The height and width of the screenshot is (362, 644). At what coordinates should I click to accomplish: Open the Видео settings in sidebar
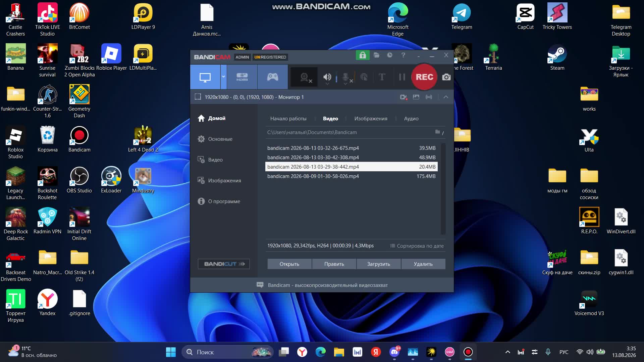(210, 160)
